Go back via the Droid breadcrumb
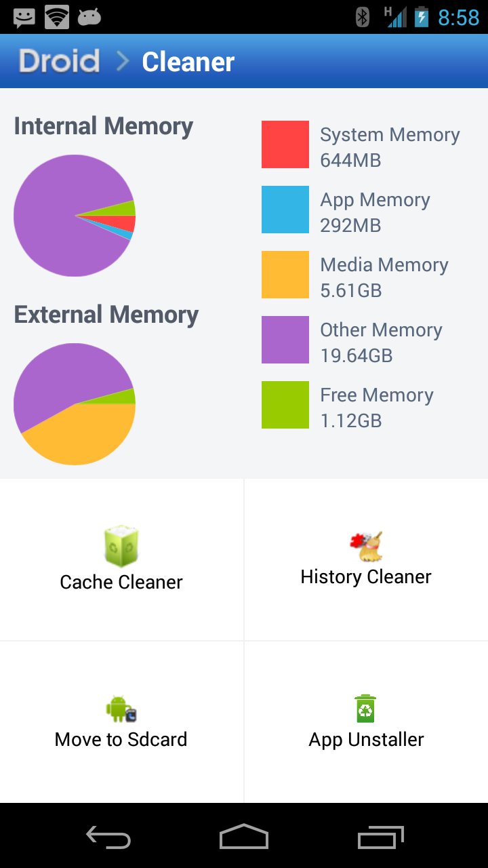Screen dimensions: 488x868 (60, 62)
